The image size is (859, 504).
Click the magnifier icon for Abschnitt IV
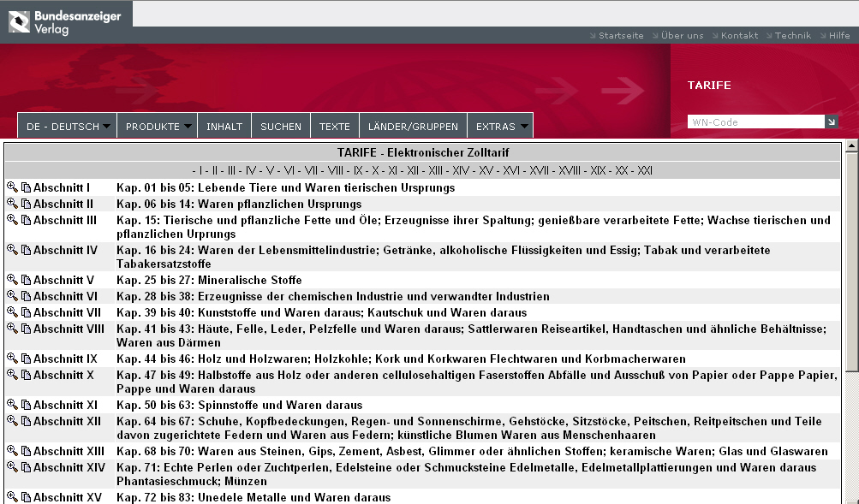pyautogui.click(x=12, y=250)
